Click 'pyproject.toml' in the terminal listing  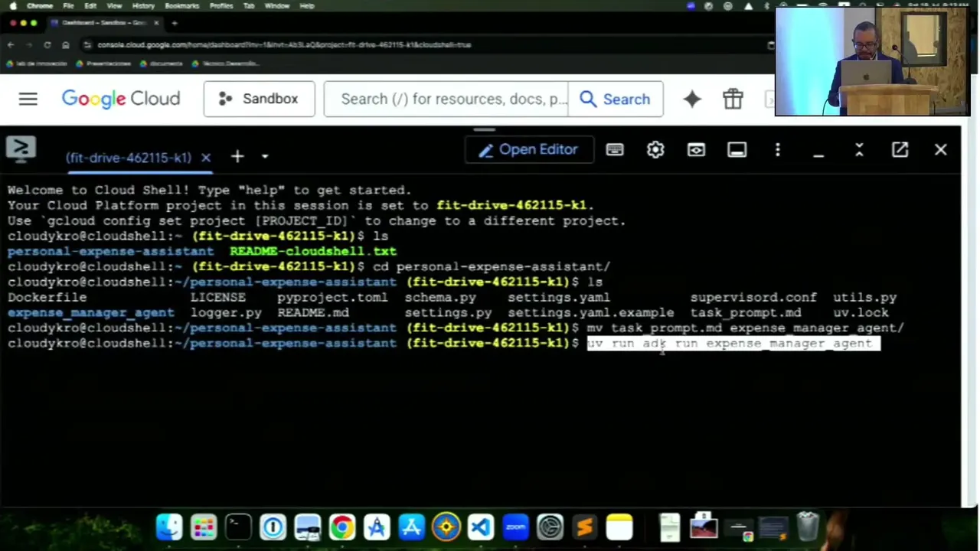coord(332,297)
